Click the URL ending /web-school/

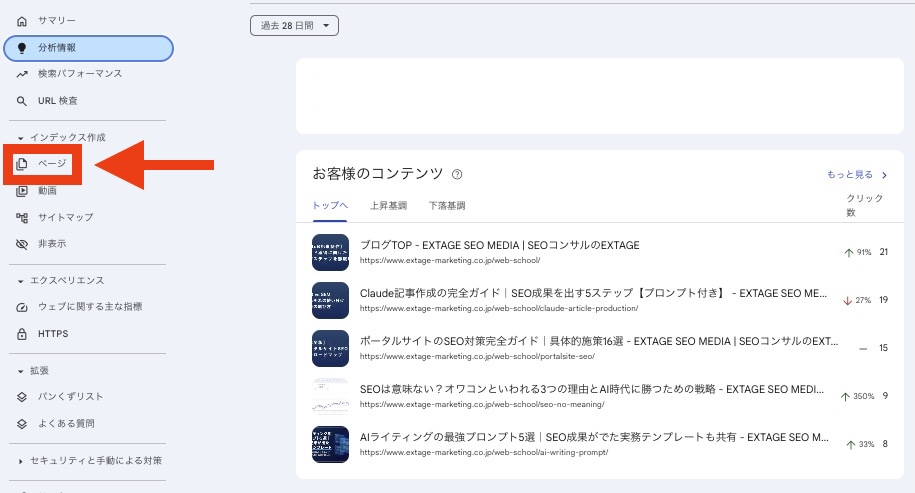pos(450,261)
